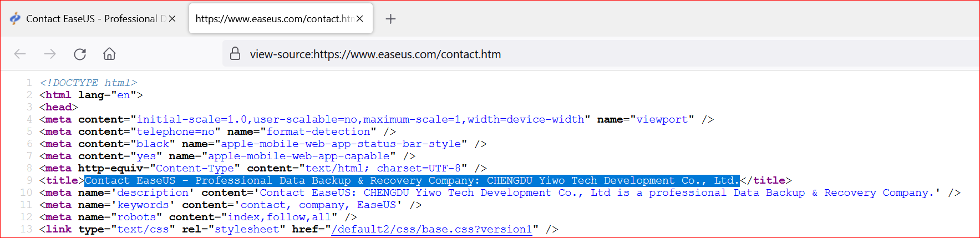Screen dimensions: 980x238
Task: Select the https://www.easeus.com/contact.htm tab
Action: click(281, 19)
